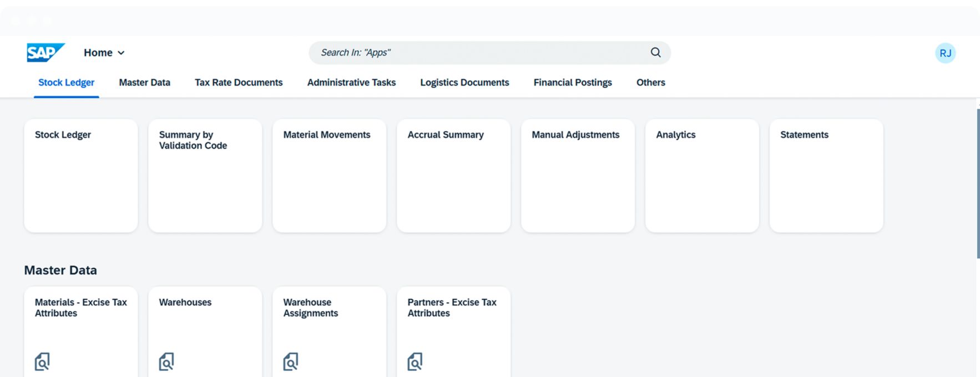Switch to the Master Data tab

tap(144, 83)
